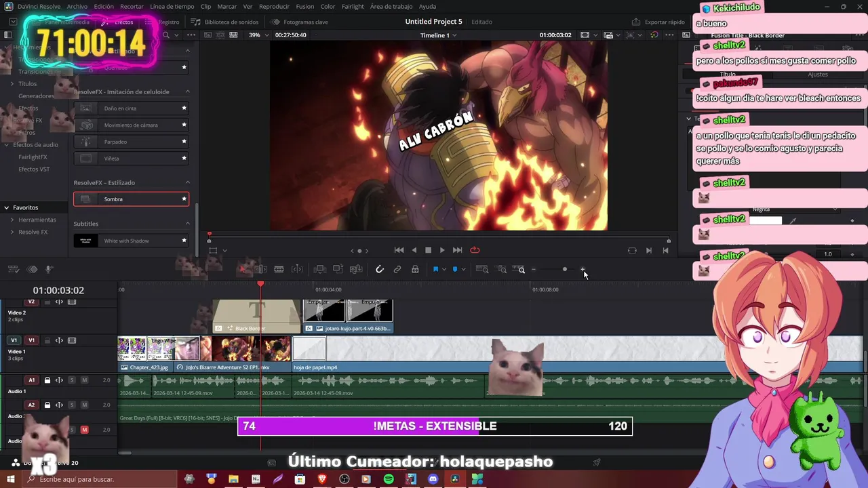
Task: Jump to last frame of timeline
Action: point(457,250)
